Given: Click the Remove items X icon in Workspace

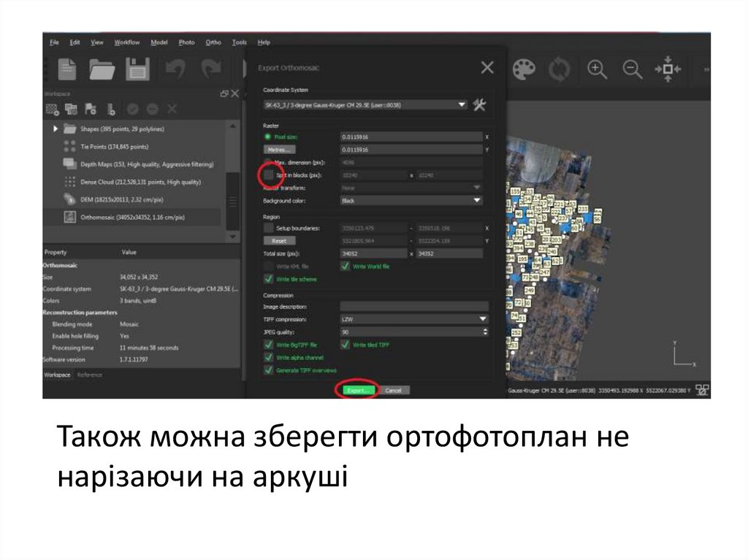Looking at the screenshot, I should 172,110.
